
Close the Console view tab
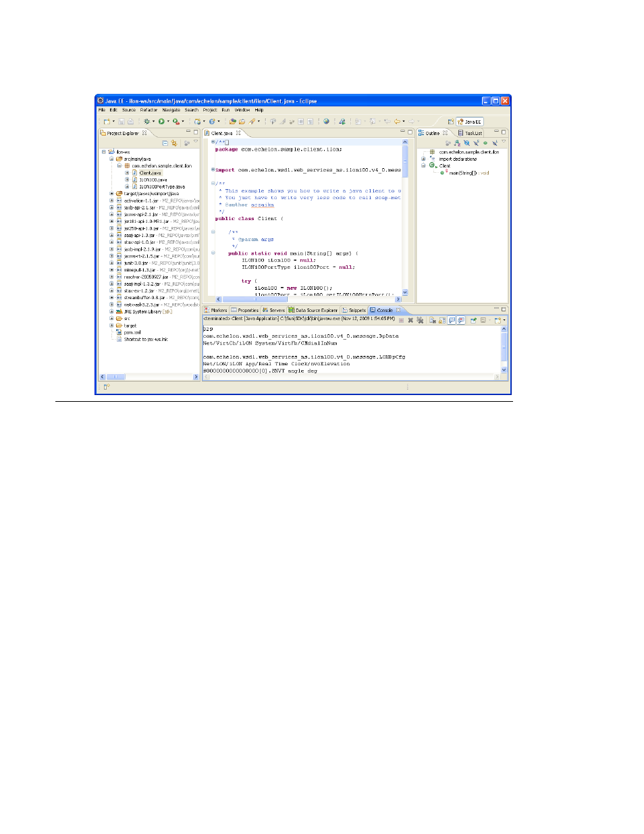tap(398, 310)
